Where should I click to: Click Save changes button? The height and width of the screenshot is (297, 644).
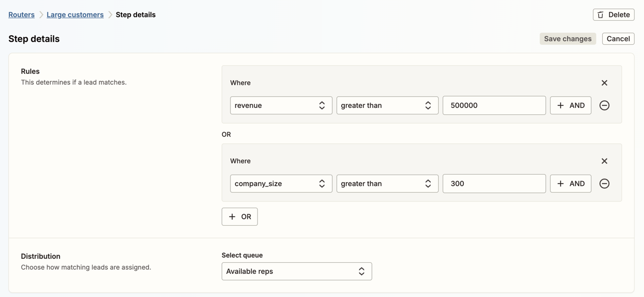click(x=567, y=39)
